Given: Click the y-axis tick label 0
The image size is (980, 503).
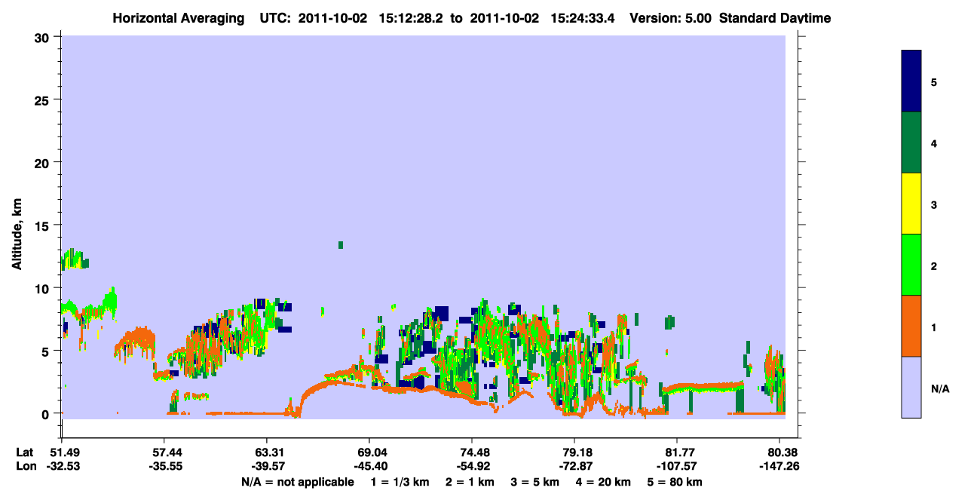Looking at the screenshot, I should (x=47, y=413).
